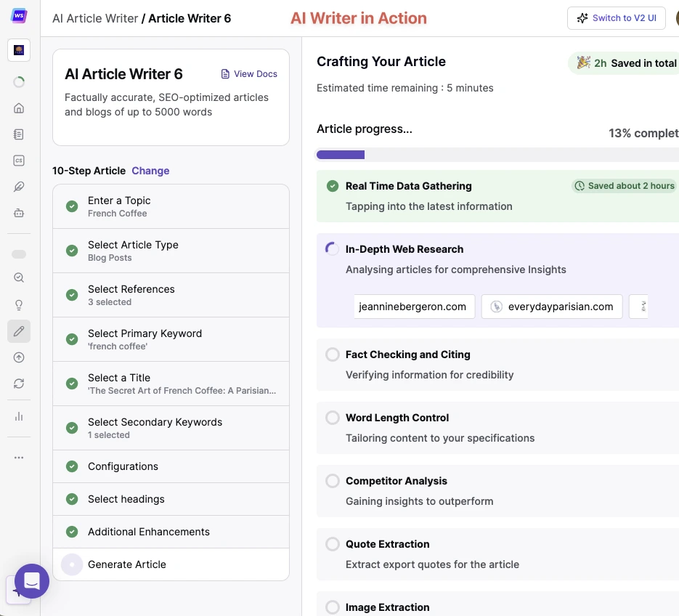The height and width of the screenshot is (616, 679).
Task: Click the Writesonic logo in sidebar
Action: [x=19, y=17]
